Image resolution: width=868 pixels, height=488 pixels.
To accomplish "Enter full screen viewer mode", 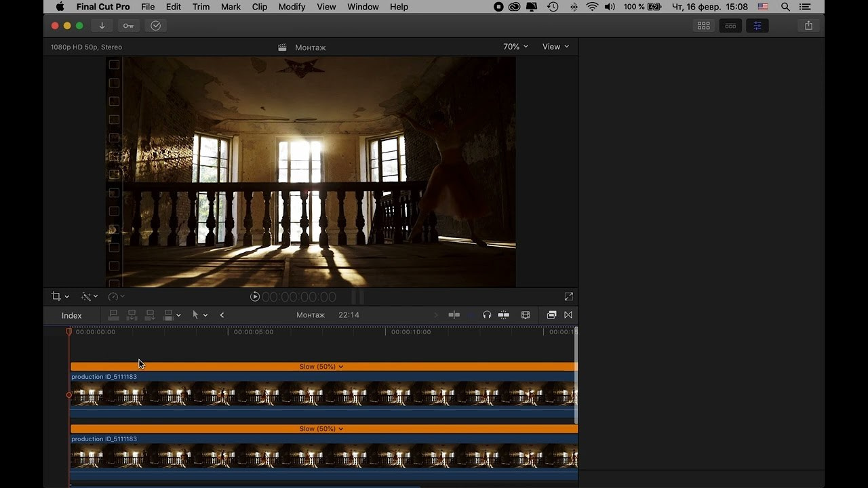I will (568, 297).
